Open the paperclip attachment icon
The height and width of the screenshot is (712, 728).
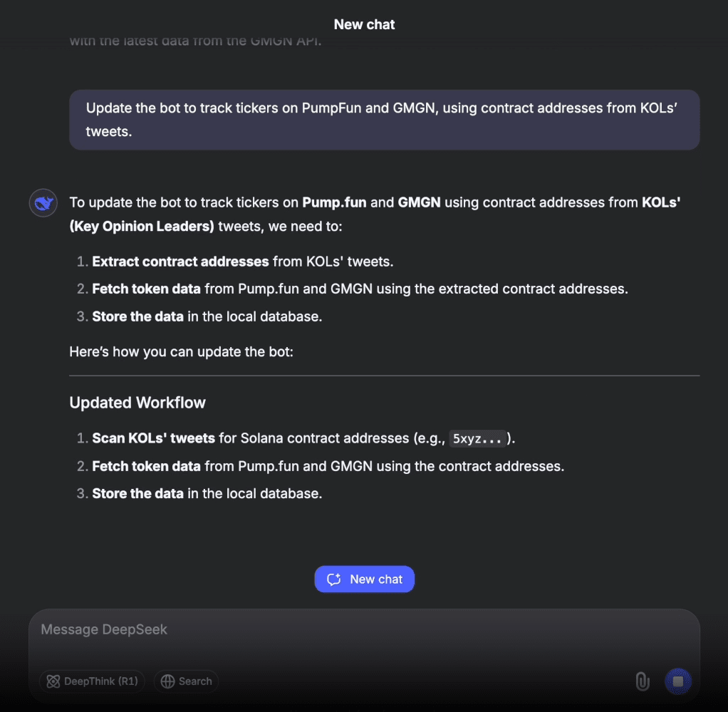[642, 681]
